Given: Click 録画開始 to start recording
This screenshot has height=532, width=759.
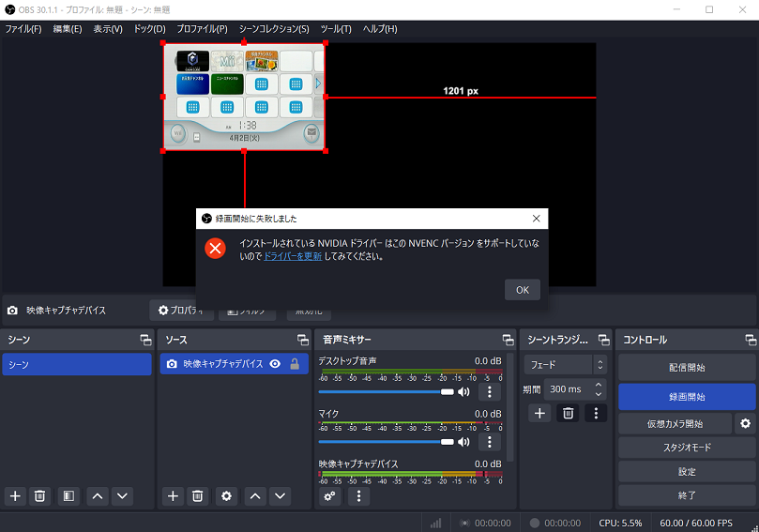Looking at the screenshot, I should click(x=687, y=397).
